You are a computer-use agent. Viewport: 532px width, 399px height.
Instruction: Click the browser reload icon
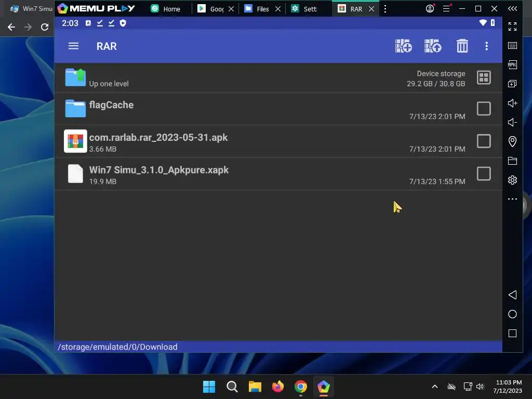(x=45, y=27)
